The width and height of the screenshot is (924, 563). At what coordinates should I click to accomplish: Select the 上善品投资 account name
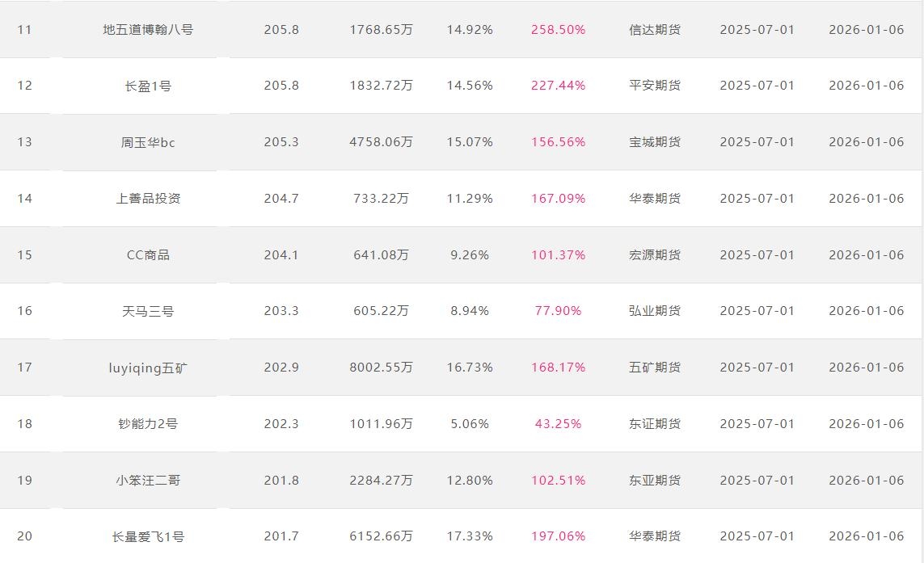[148, 199]
